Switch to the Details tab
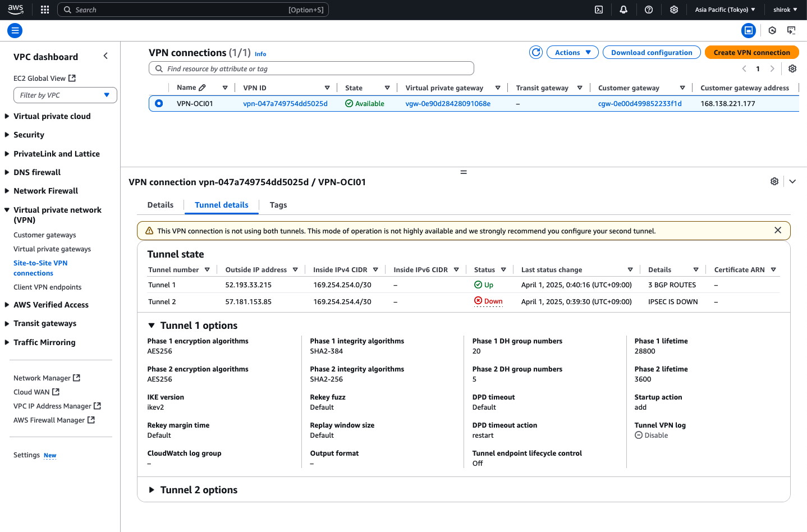 161,205
